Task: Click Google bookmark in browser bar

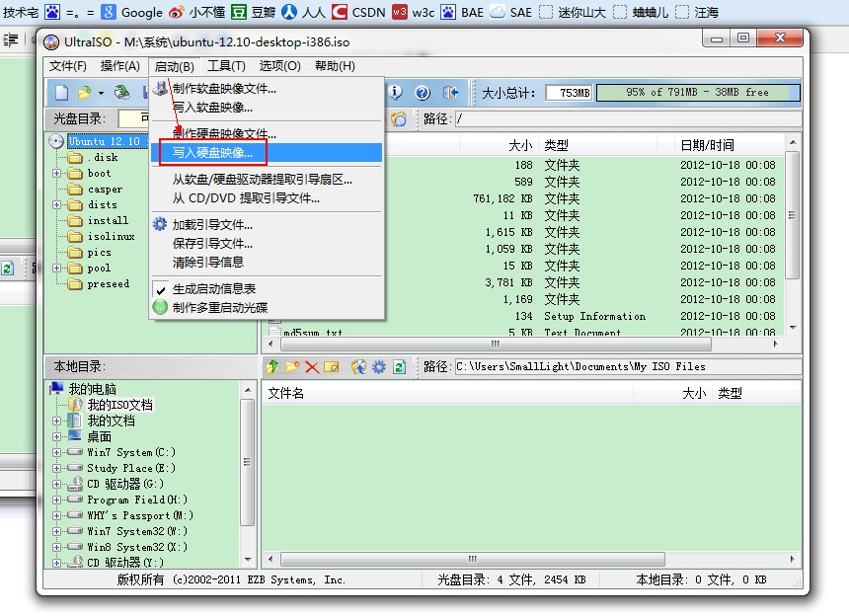Action: tap(132, 12)
